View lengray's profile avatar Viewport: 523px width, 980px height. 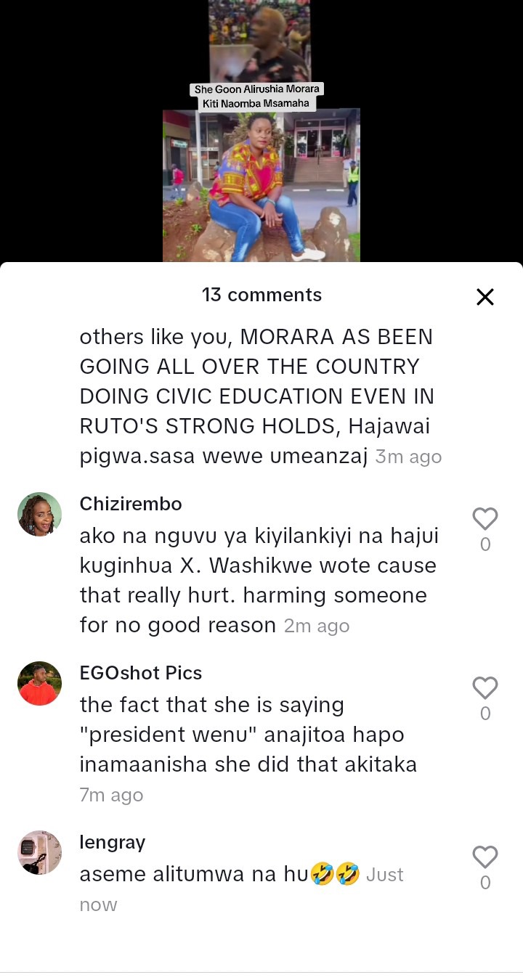click(39, 853)
